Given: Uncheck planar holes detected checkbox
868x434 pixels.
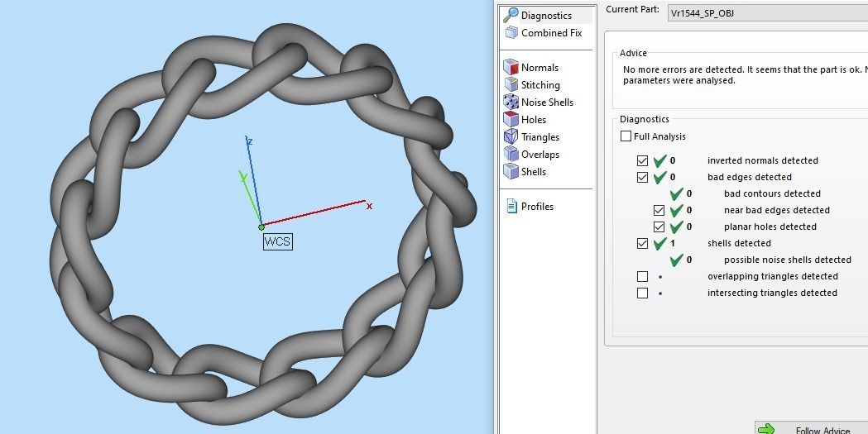Looking at the screenshot, I should pos(659,227).
